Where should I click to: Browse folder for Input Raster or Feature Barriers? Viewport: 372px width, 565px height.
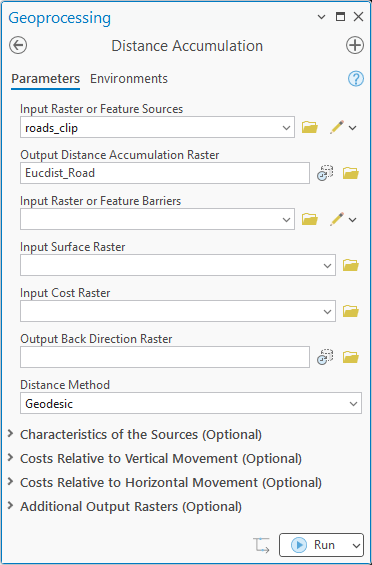click(310, 219)
